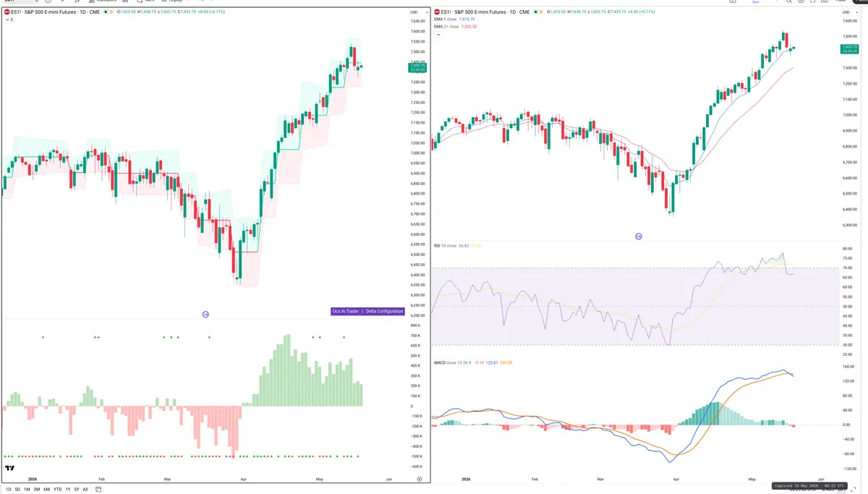868x494 pixels.
Task: Select the 1D time range
Action: (9, 490)
